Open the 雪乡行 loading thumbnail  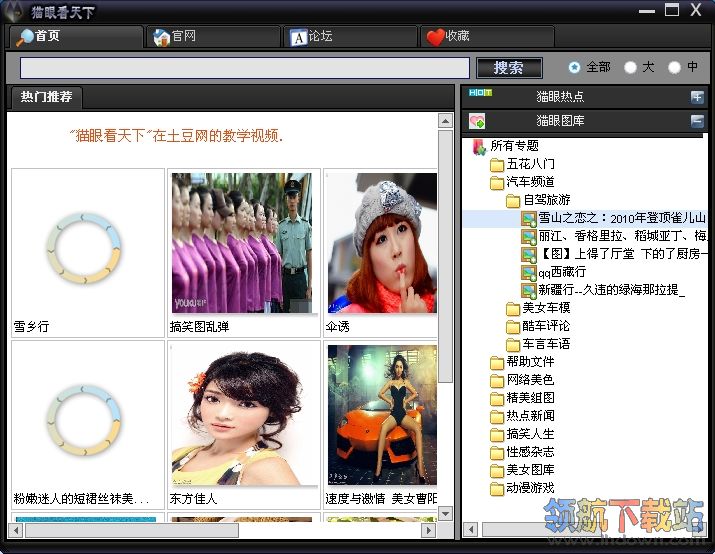click(84, 248)
